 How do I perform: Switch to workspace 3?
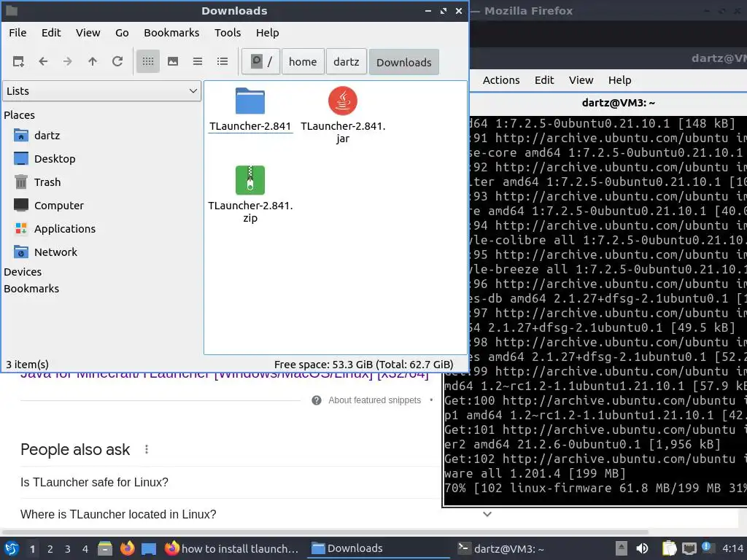[x=68, y=549]
